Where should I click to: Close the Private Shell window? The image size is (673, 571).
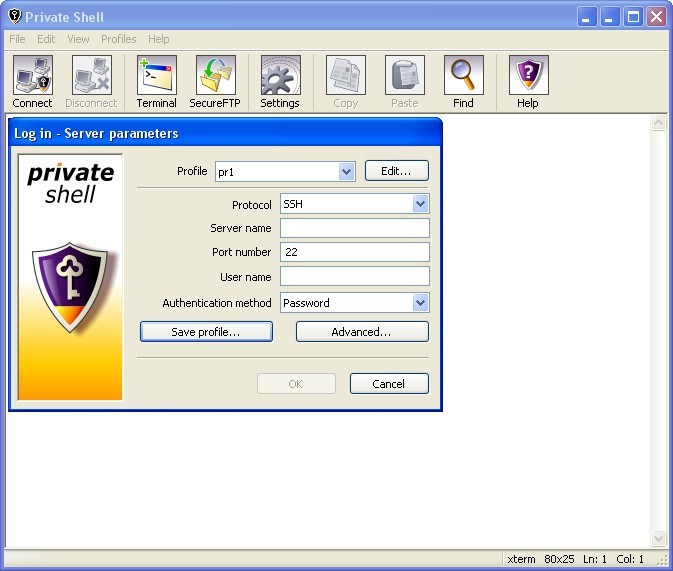click(x=656, y=17)
